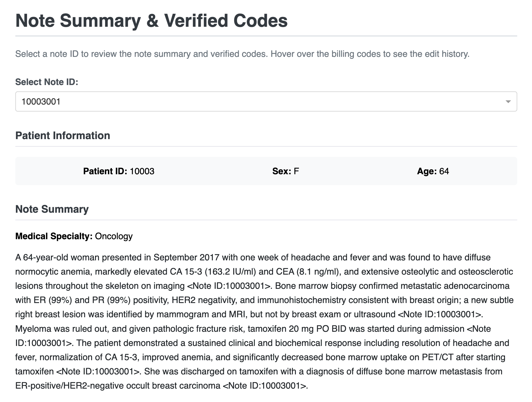This screenshot has height=402, width=532.
Task: Click the Patient Information heading
Action: coord(62,136)
